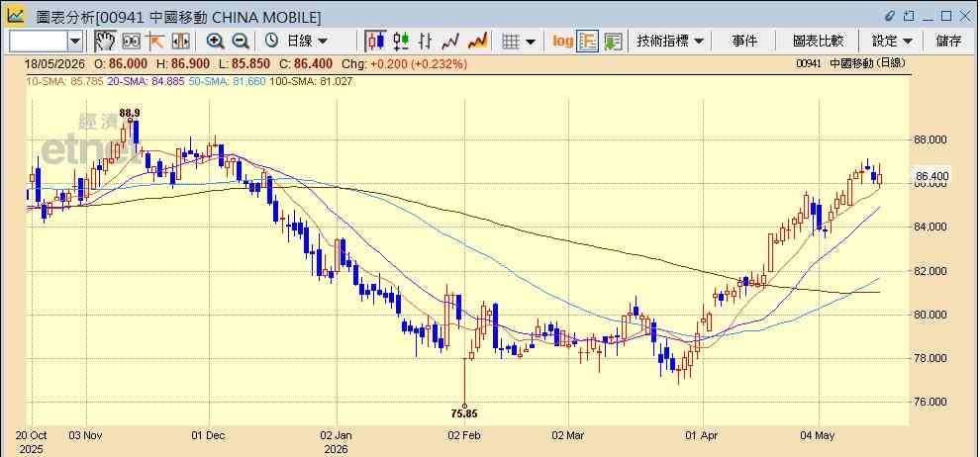Screen dimensions: 980x457
Task: Click the 00941 中國移動(日線) chart label
Action: pyautogui.click(x=850, y=63)
